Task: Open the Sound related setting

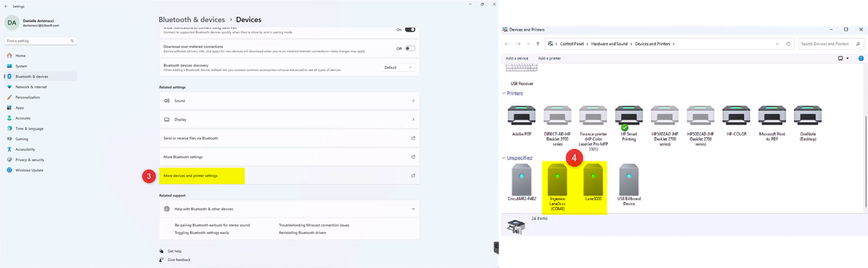Action: pyautogui.click(x=289, y=101)
